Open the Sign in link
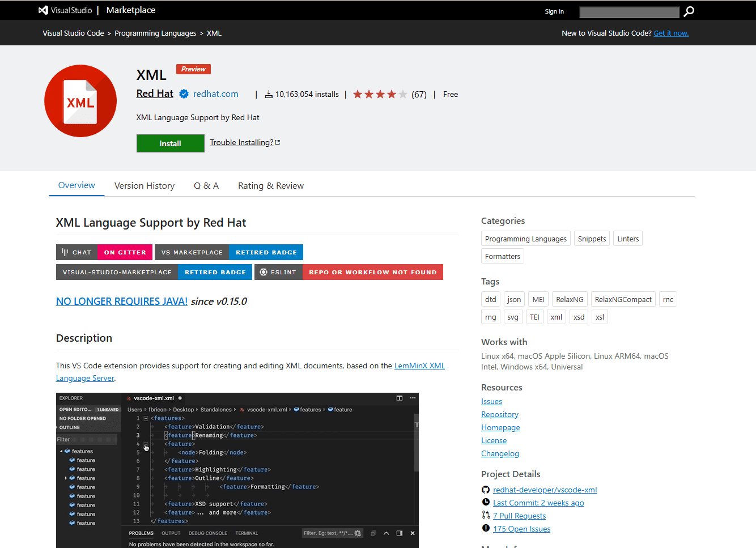 pyautogui.click(x=554, y=11)
